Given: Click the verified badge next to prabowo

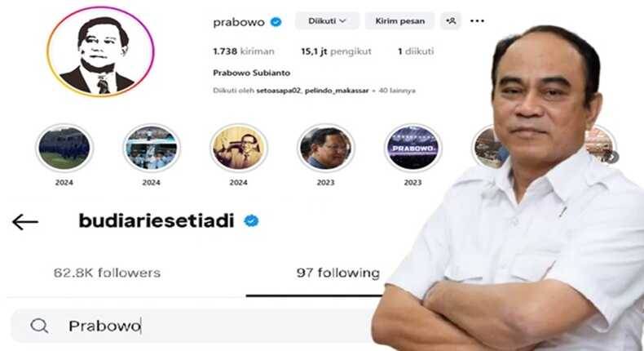Looking at the screenshot, I should [x=276, y=22].
